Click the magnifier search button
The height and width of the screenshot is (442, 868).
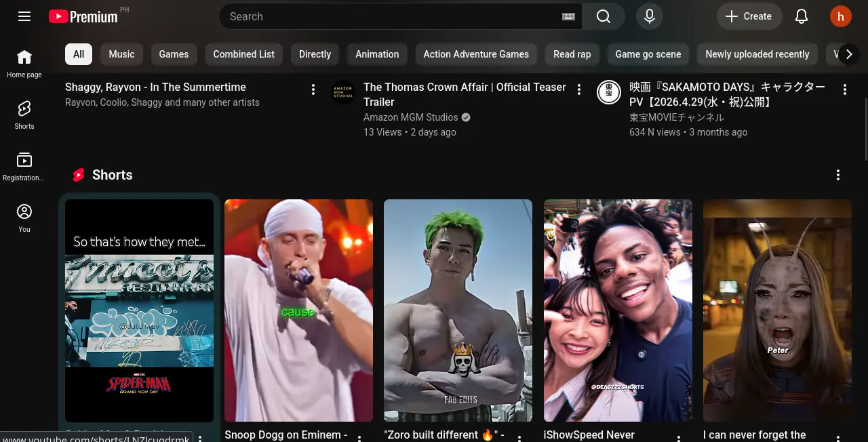(x=604, y=16)
